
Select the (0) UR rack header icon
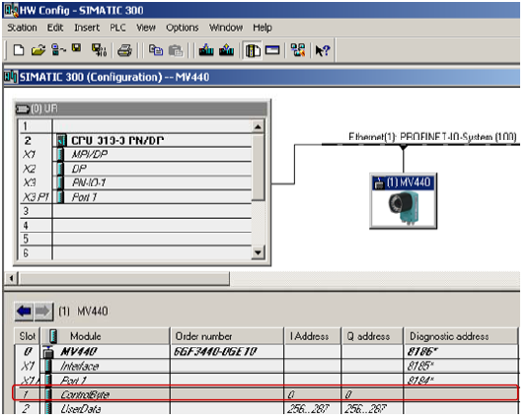pos(23,109)
